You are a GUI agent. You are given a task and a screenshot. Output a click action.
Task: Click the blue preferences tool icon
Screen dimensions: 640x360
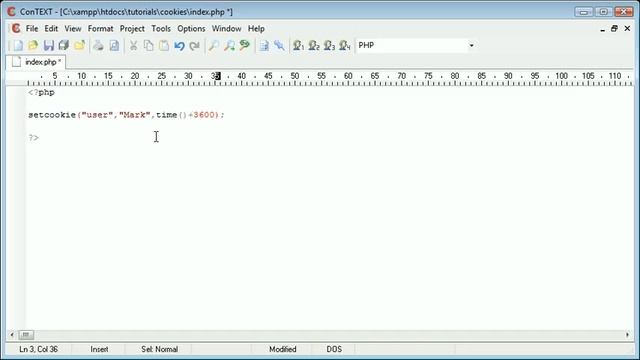pos(279,45)
